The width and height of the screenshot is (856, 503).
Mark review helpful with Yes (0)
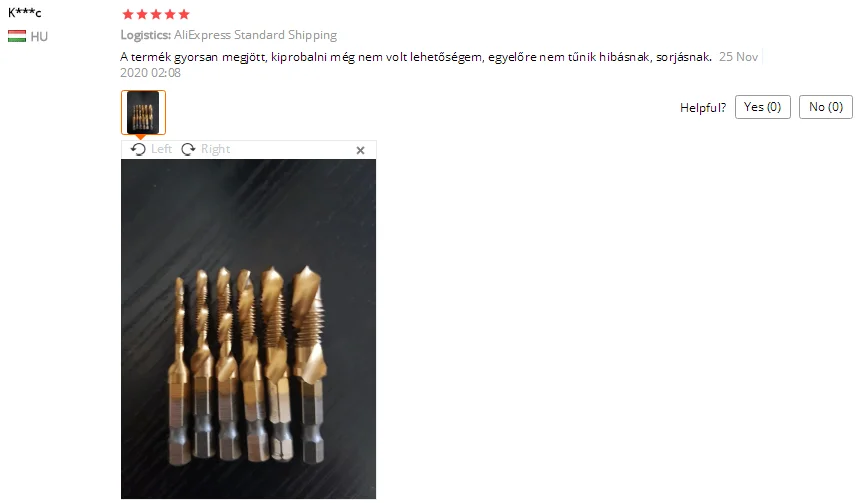763,107
